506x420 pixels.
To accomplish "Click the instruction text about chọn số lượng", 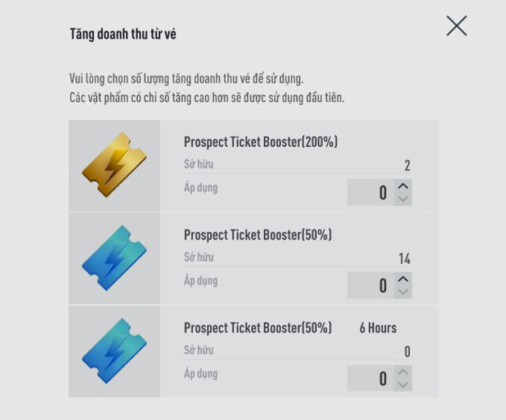I will pos(187,79).
